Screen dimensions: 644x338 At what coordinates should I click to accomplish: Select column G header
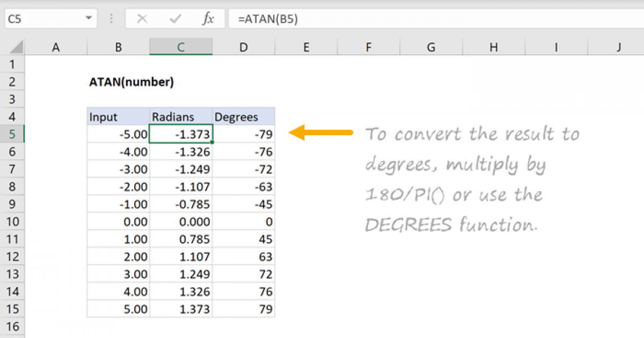click(x=431, y=47)
